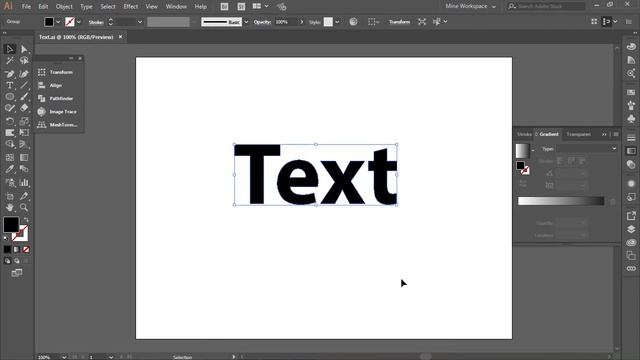Open the Type menu
640x360 pixels.
(x=86, y=7)
